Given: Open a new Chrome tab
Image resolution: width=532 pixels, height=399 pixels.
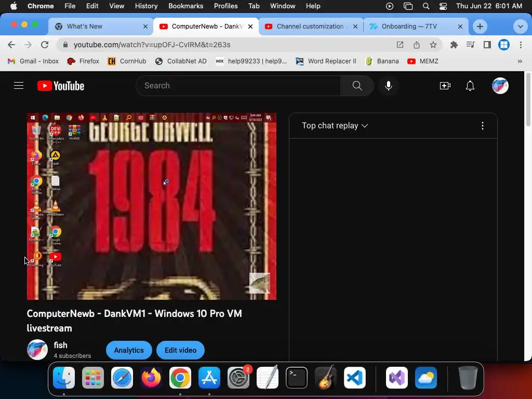Looking at the screenshot, I should point(480,26).
